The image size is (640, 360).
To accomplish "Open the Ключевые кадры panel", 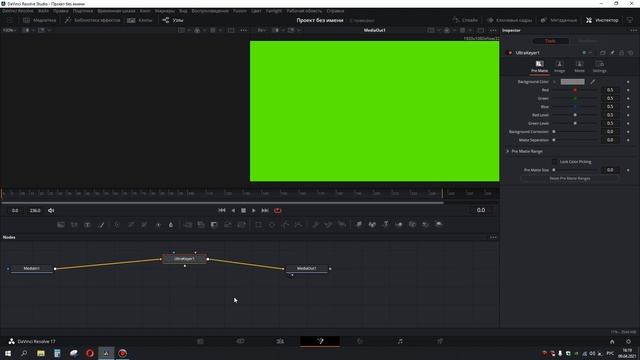I will pos(509,20).
